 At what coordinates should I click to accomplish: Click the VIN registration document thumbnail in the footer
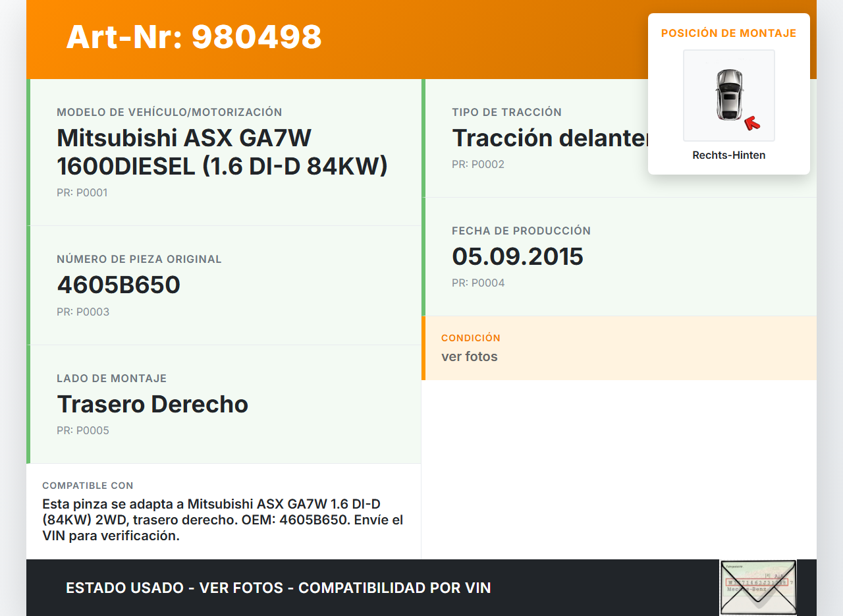click(x=757, y=587)
